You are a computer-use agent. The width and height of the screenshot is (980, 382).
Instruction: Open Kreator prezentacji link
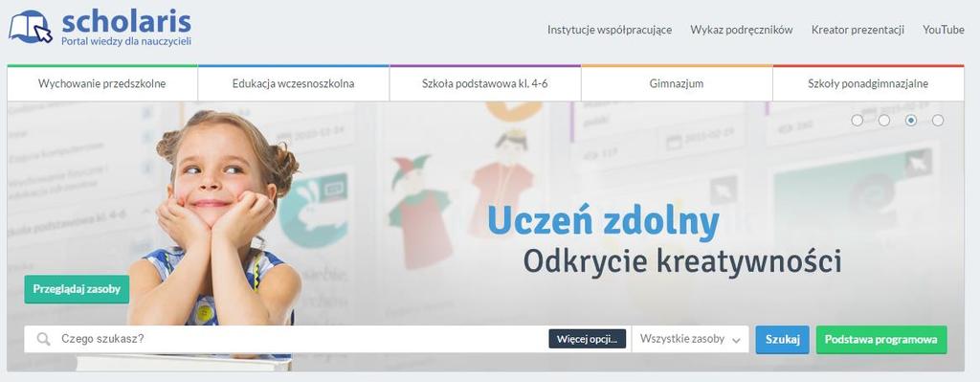click(x=857, y=30)
